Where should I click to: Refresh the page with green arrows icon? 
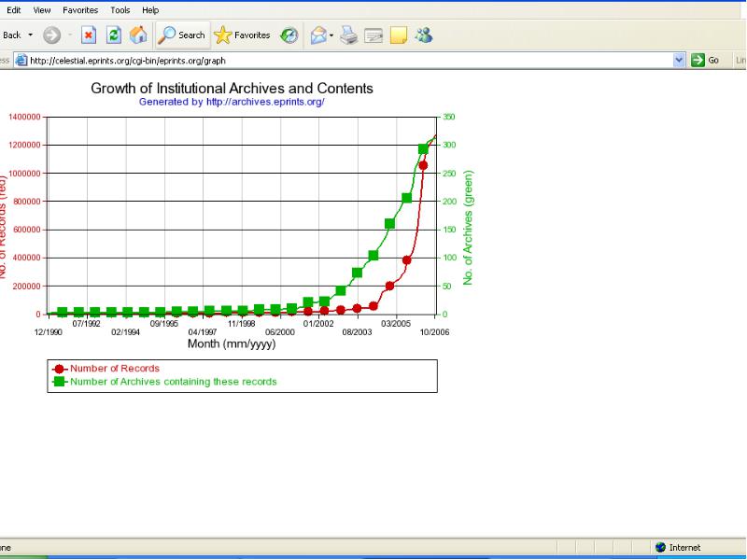[x=113, y=35]
